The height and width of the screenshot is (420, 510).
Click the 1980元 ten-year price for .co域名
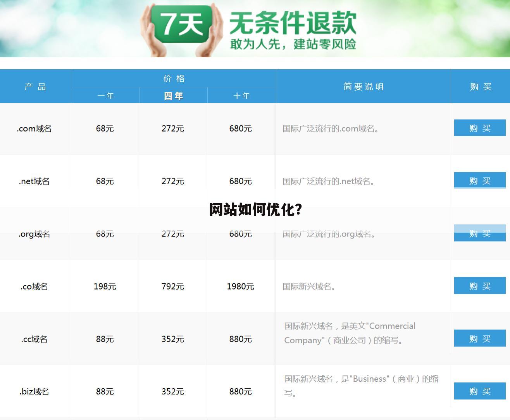pos(240,286)
